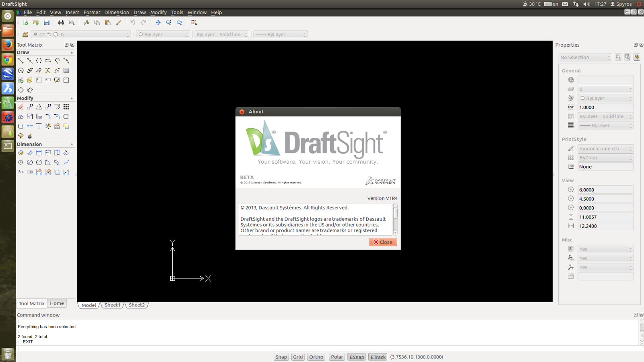Select the Line draw tool
This screenshot has width=644, height=362.
pyautogui.click(x=21, y=61)
